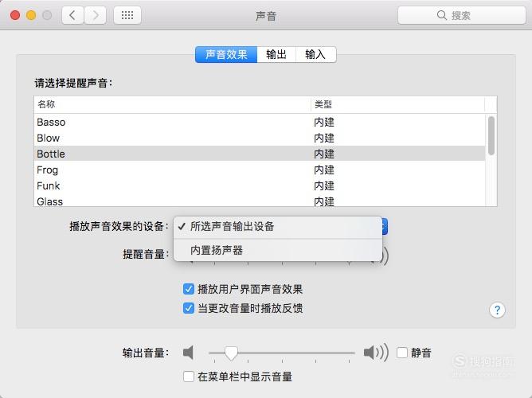Screen dimensions: 532x398
Task: Click the output volume slider knob
Action: click(x=231, y=353)
